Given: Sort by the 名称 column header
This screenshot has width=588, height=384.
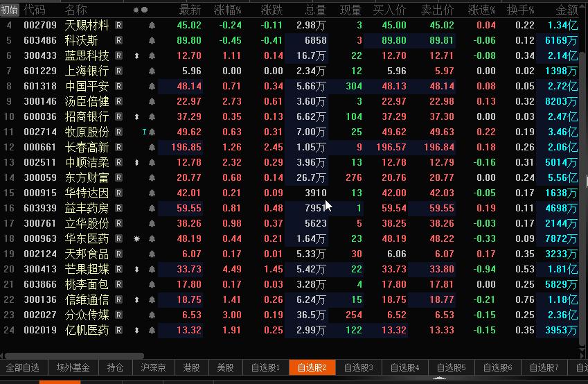Looking at the screenshot, I should [x=75, y=10].
